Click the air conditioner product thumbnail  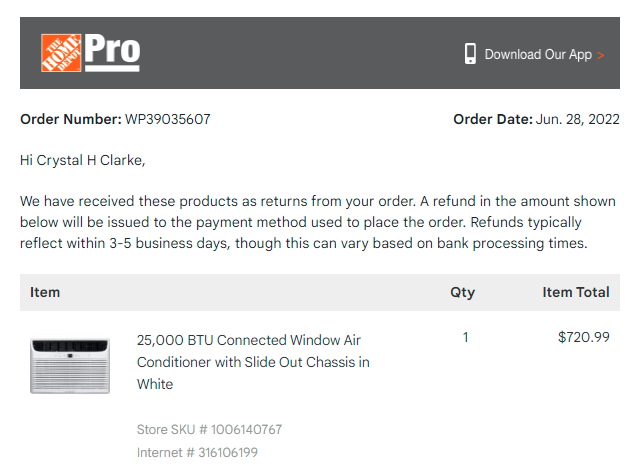coord(70,365)
